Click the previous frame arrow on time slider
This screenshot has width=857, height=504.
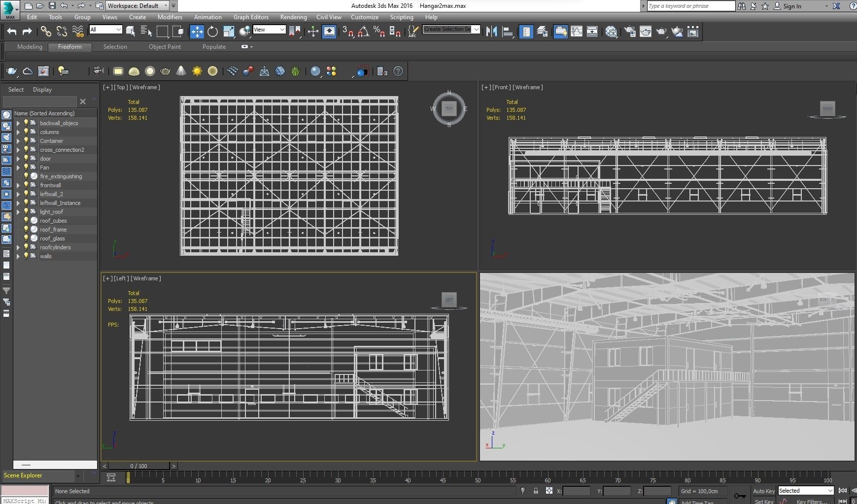tap(104, 466)
